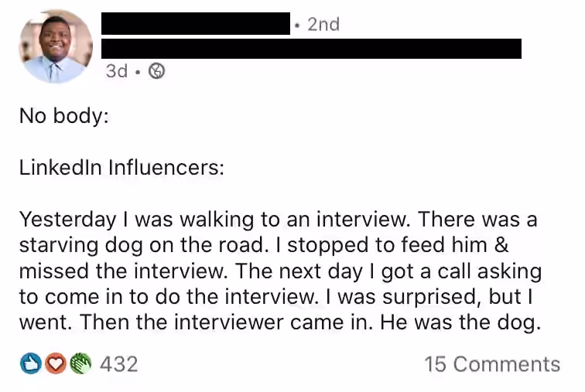Open the 15 Comments link
The width and height of the screenshot is (585, 392).
pos(492,364)
